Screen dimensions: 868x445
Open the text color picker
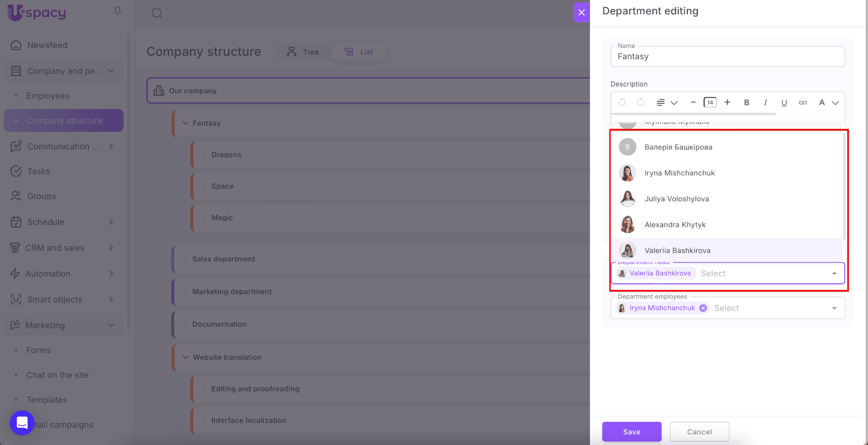point(827,102)
